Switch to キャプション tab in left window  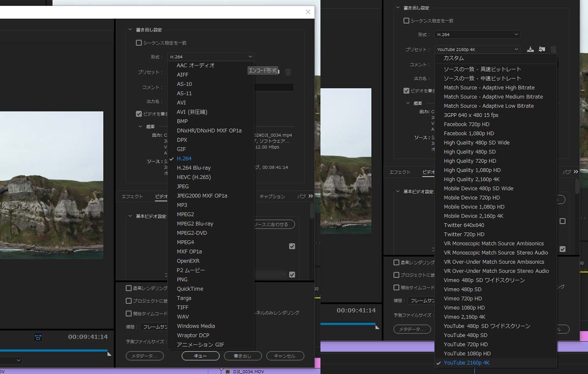[x=272, y=197]
